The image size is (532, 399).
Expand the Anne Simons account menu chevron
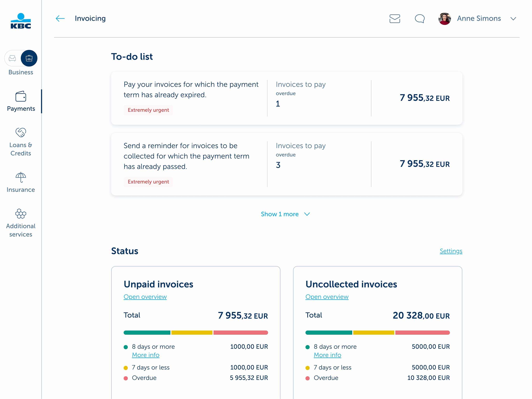click(x=513, y=19)
